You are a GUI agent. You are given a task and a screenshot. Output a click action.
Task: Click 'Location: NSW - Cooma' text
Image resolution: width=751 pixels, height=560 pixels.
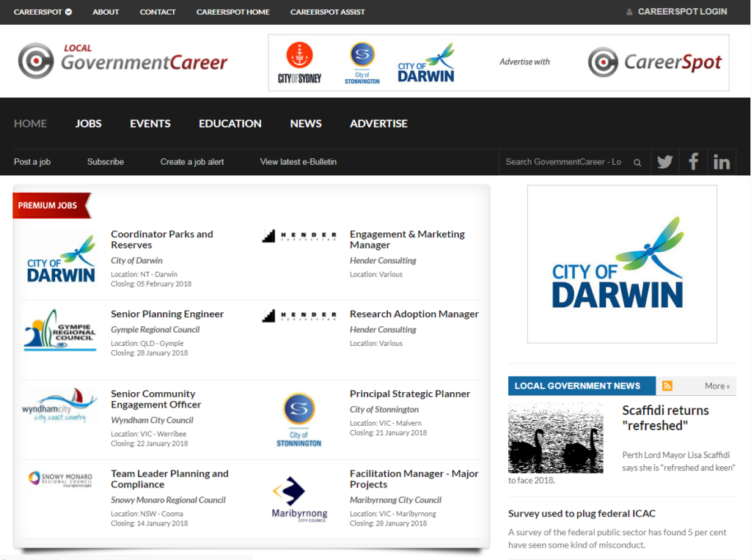tap(147, 514)
